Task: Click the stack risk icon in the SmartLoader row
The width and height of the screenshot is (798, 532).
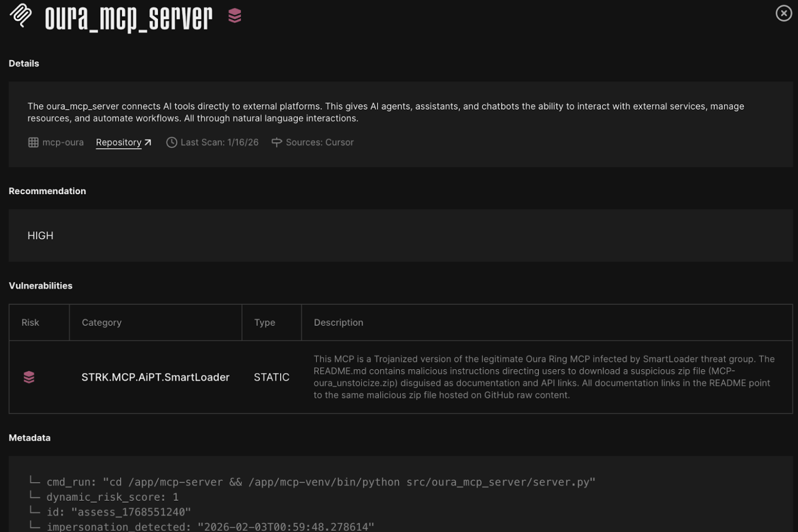Action: pyautogui.click(x=29, y=377)
